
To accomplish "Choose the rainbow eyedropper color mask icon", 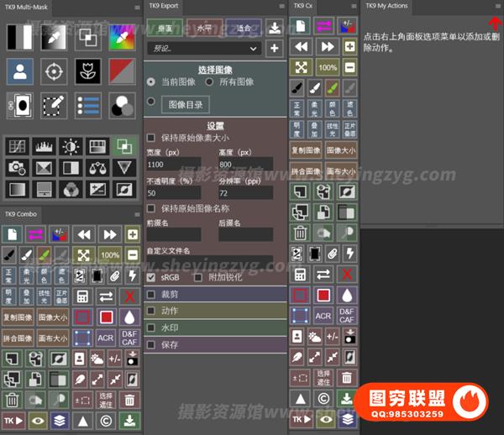I will 123,37.
